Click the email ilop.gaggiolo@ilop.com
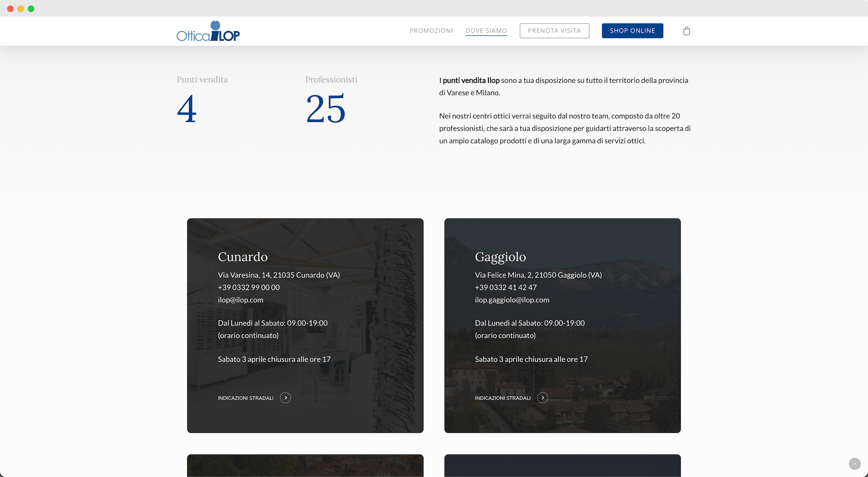Screen dimensions: 868x477 (x=512, y=300)
